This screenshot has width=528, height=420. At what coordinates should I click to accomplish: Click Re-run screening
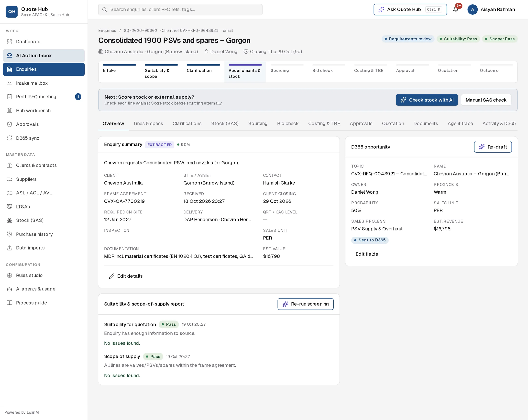coord(305,304)
